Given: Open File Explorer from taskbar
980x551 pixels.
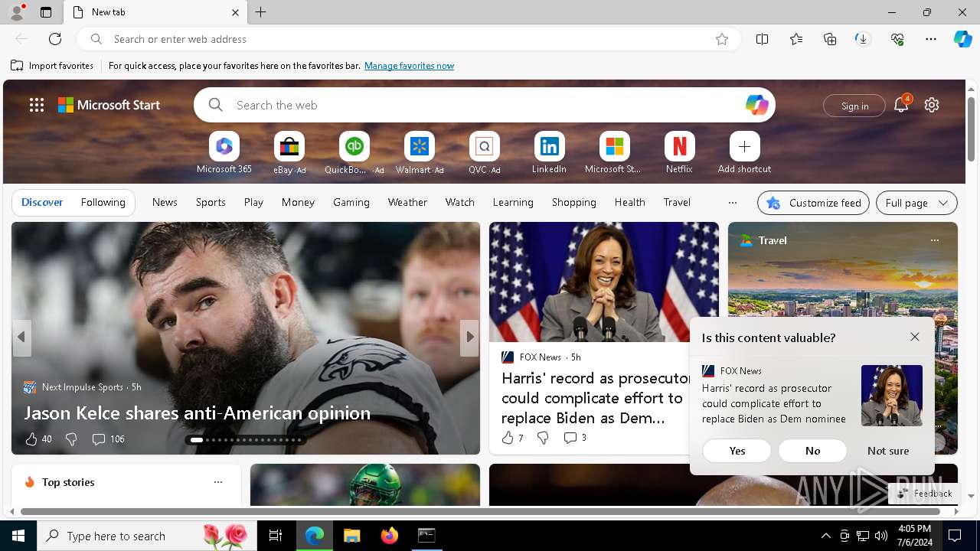Looking at the screenshot, I should tap(351, 536).
